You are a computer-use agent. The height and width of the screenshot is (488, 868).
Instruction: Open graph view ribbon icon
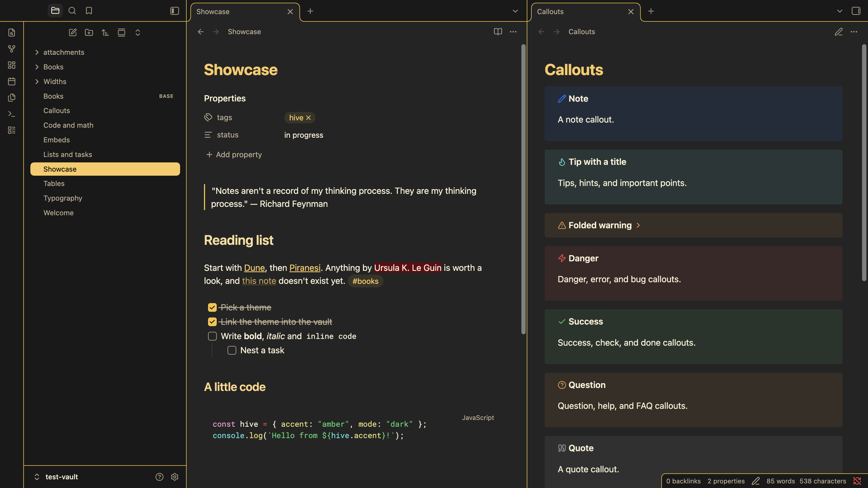tap(12, 49)
